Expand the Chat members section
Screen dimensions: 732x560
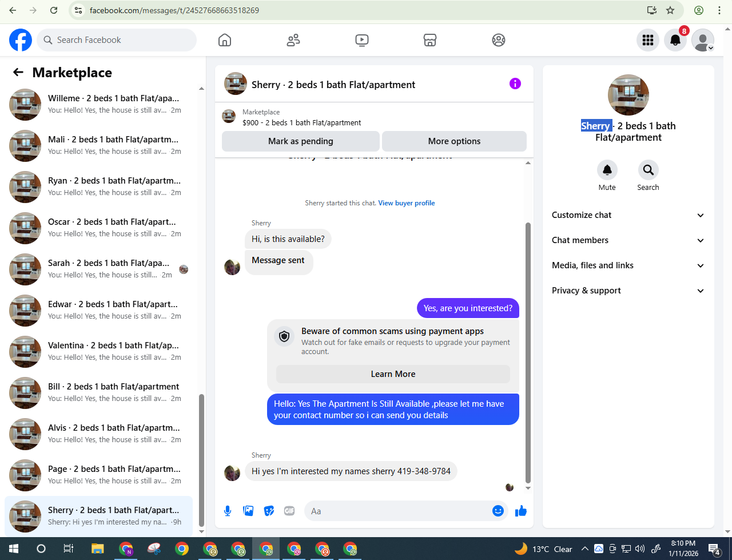pos(628,240)
